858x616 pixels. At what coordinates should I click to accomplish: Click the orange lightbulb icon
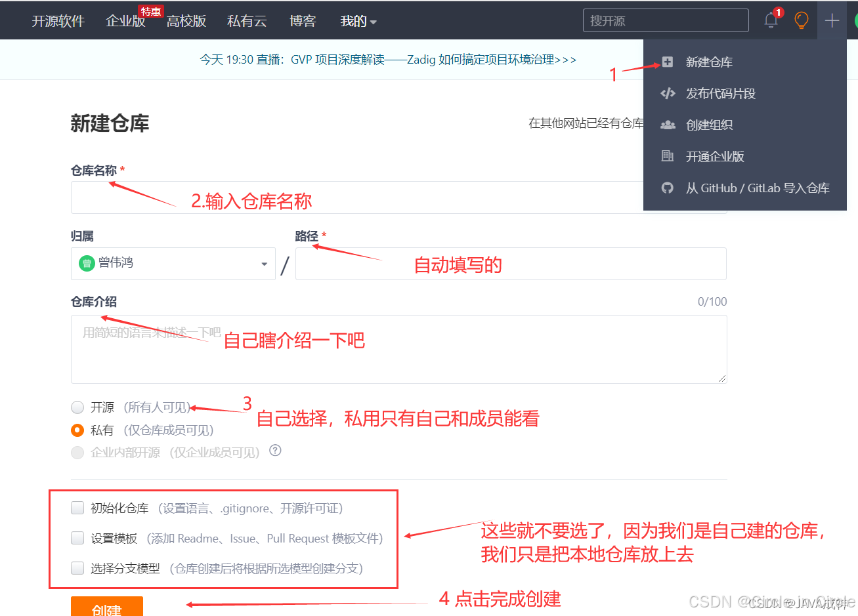click(x=801, y=20)
